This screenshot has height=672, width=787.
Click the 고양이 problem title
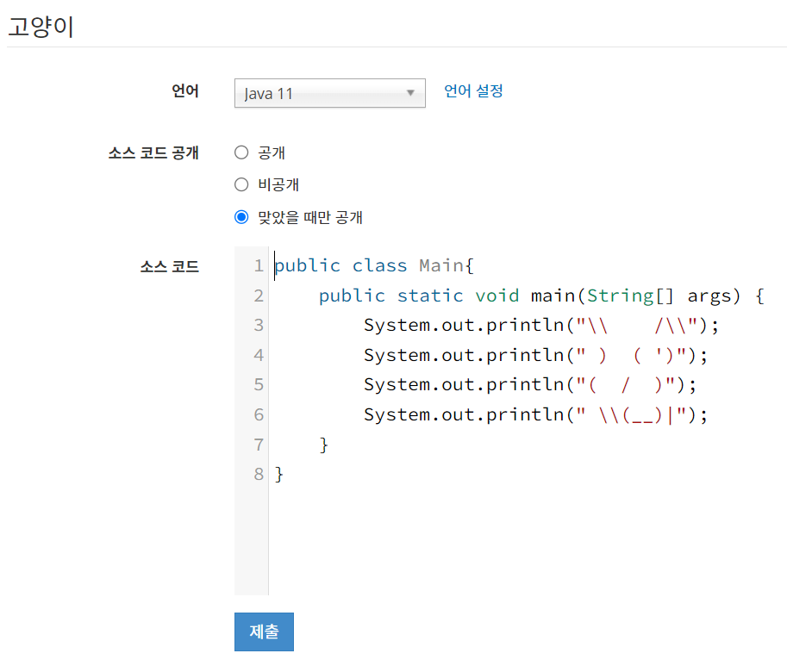(41, 27)
